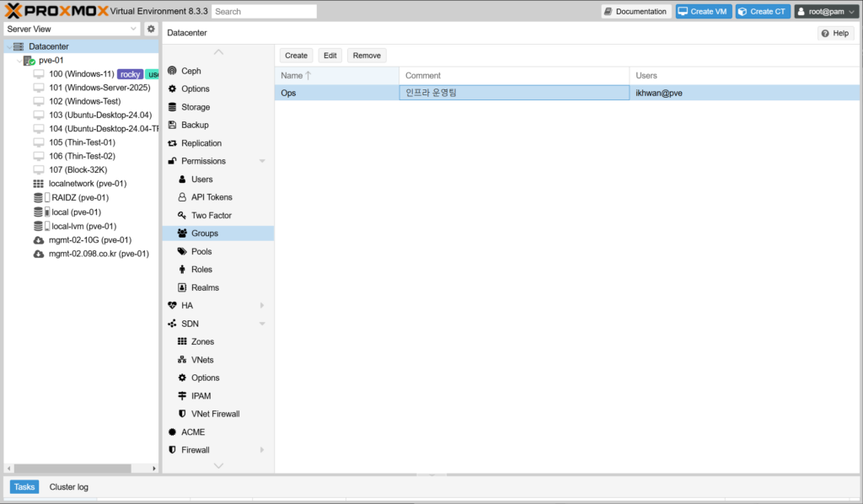Click the Create VM button
Image resolution: width=863 pixels, height=504 pixels.
[x=703, y=12]
